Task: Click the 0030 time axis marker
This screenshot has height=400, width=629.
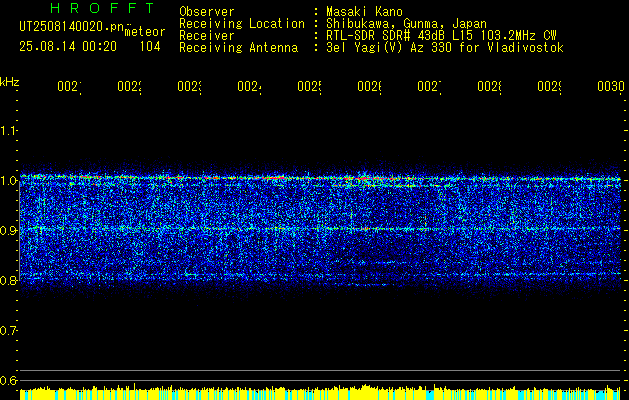Action: 611,86
